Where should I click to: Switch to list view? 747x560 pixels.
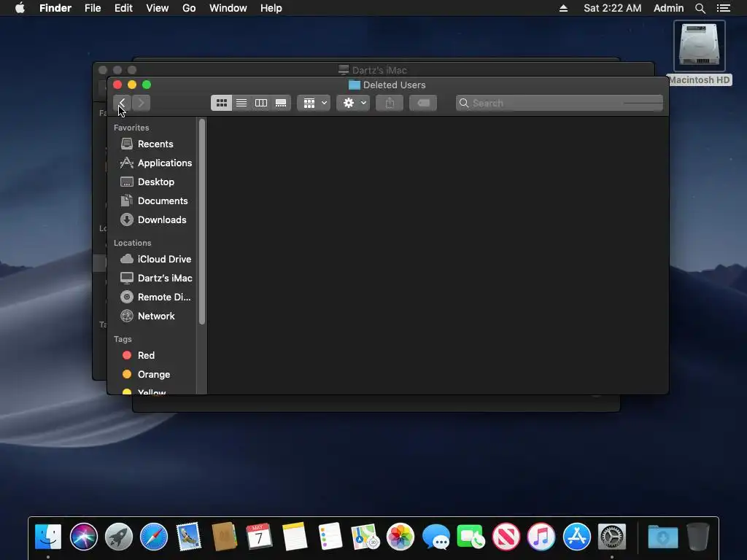tap(241, 103)
